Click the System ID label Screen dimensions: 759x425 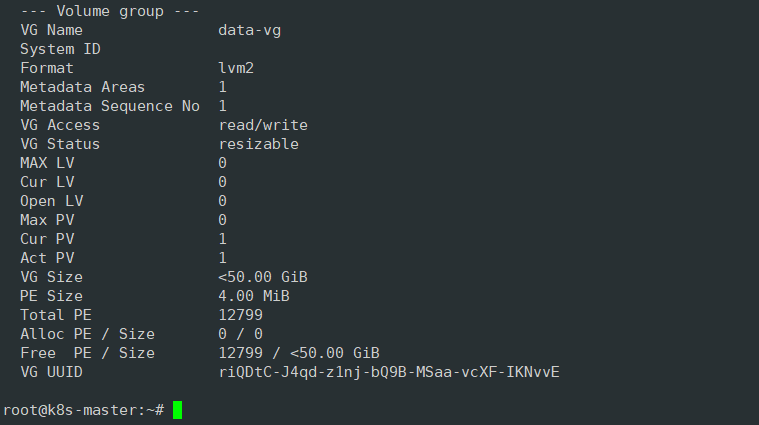(x=60, y=49)
